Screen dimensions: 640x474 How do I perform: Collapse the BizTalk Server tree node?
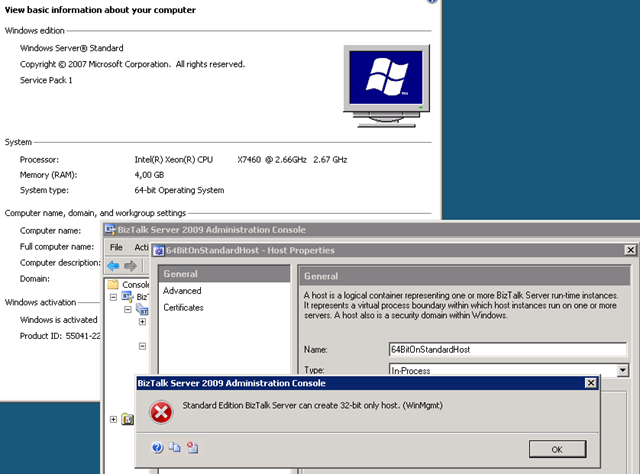point(113,297)
